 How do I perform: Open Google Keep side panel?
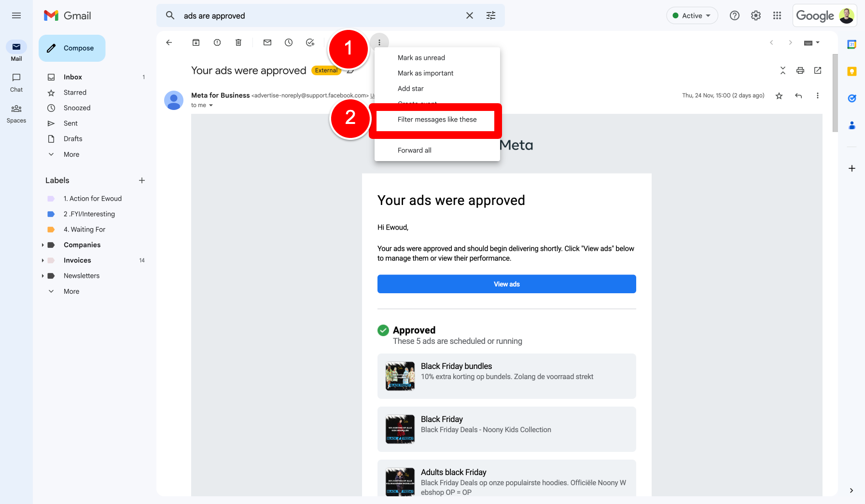click(x=852, y=71)
